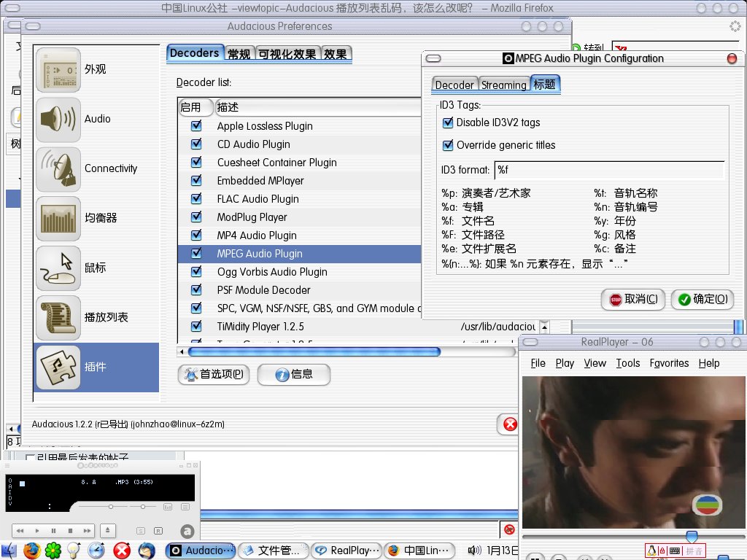Click the Audacious volume slider knob

coord(111,507)
